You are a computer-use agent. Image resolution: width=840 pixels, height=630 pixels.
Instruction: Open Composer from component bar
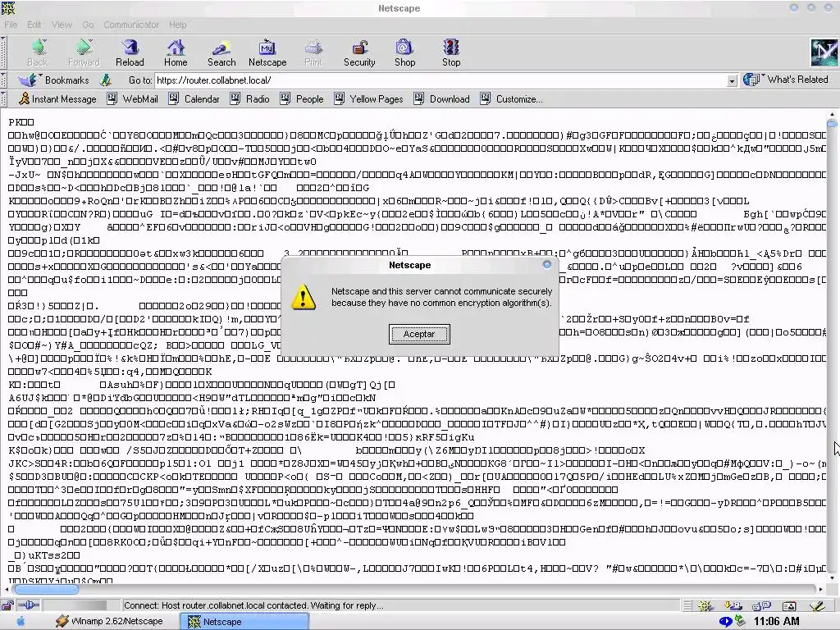817,606
